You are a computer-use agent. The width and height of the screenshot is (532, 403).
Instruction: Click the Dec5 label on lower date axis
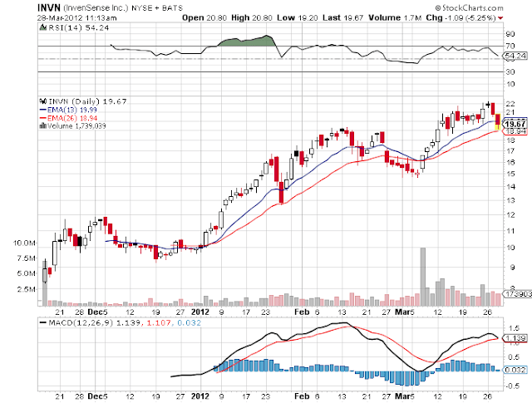pyautogui.click(x=98, y=396)
